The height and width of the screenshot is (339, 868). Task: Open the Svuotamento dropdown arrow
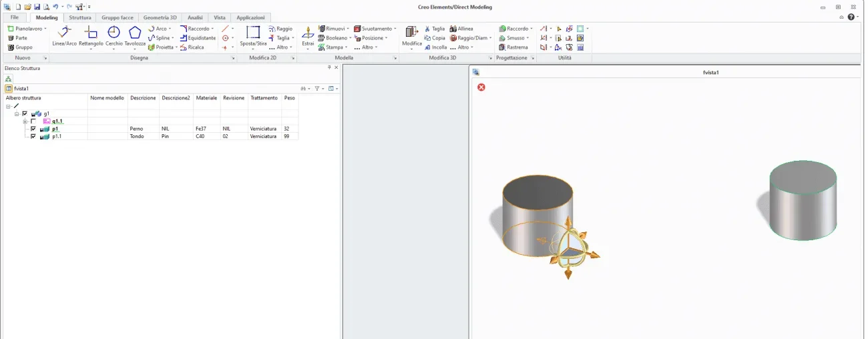[395, 29]
